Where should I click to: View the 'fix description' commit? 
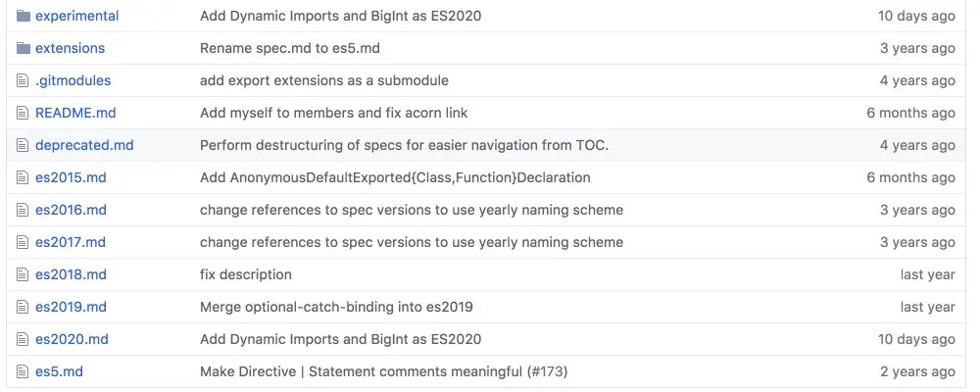pos(246,274)
